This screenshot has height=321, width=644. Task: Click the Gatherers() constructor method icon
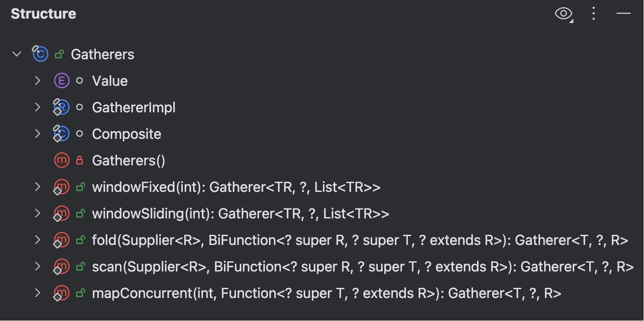[x=61, y=160]
